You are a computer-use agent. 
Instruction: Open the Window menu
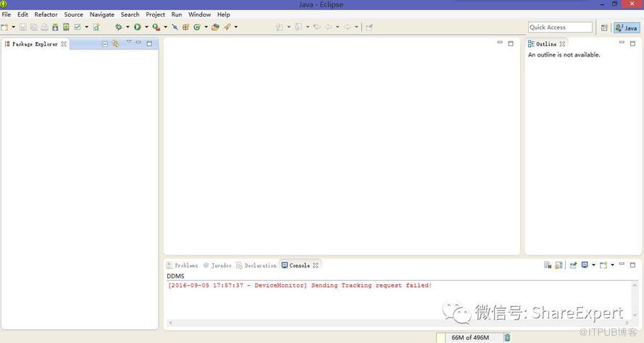click(200, 15)
